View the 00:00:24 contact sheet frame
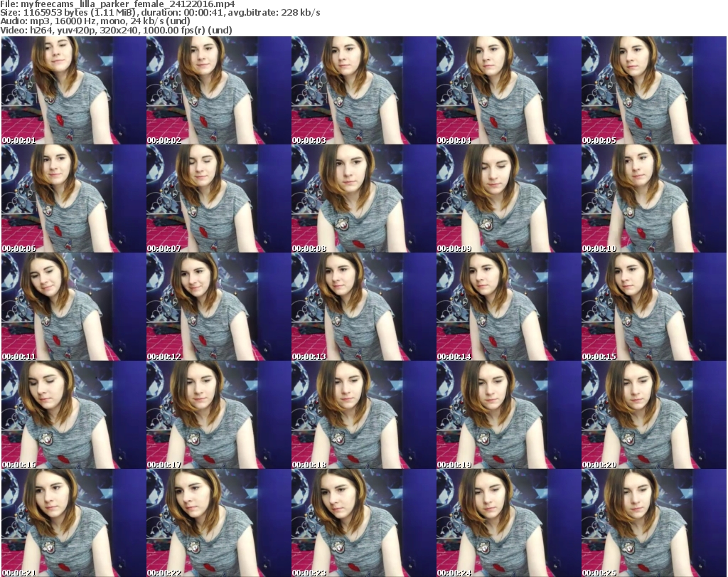Image resolution: width=728 pixels, height=577 pixels. coord(508,523)
